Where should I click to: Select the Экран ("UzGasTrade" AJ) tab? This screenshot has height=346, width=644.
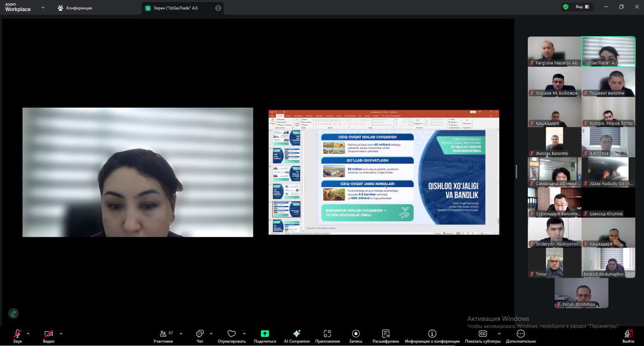click(176, 8)
